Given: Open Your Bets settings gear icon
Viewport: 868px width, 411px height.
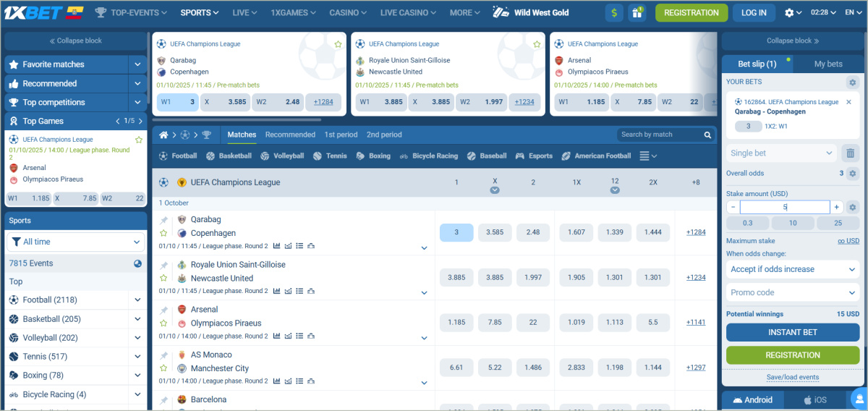Looking at the screenshot, I should 852,82.
